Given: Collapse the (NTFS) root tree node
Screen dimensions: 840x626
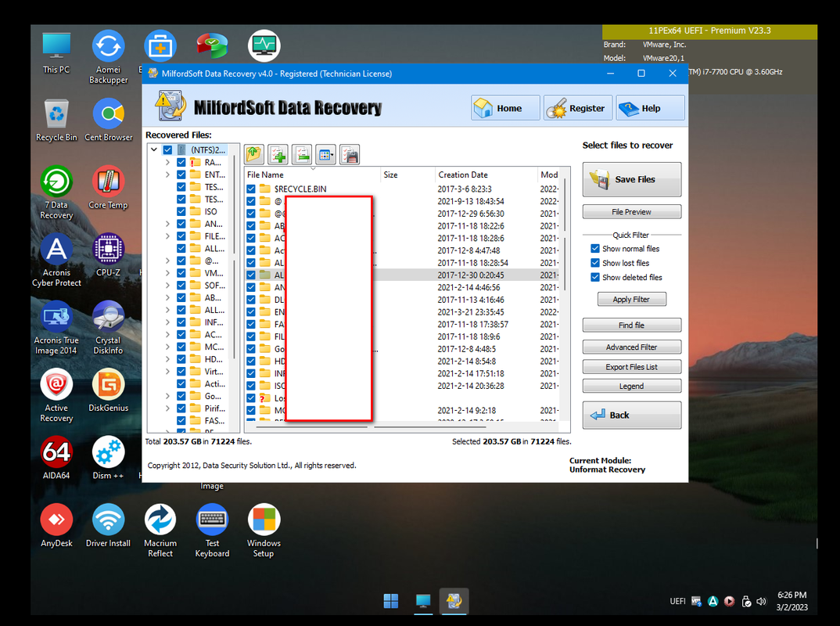Looking at the screenshot, I should click(x=154, y=150).
